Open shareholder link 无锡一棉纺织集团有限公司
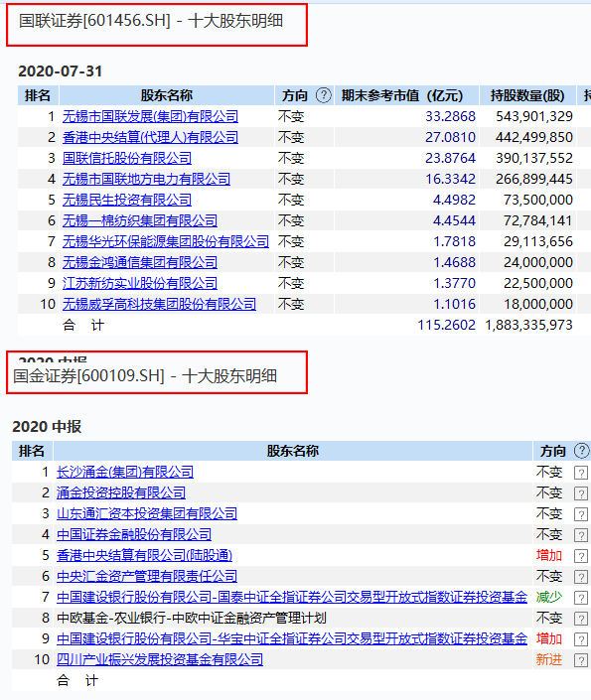 pyautogui.click(x=140, y=220)
